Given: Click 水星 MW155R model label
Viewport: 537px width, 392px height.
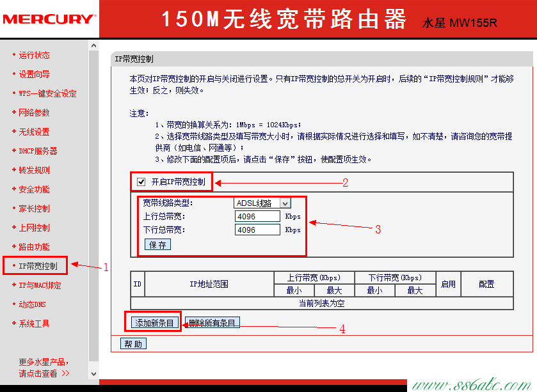Looking at the screenshot, I should (460, 23).
